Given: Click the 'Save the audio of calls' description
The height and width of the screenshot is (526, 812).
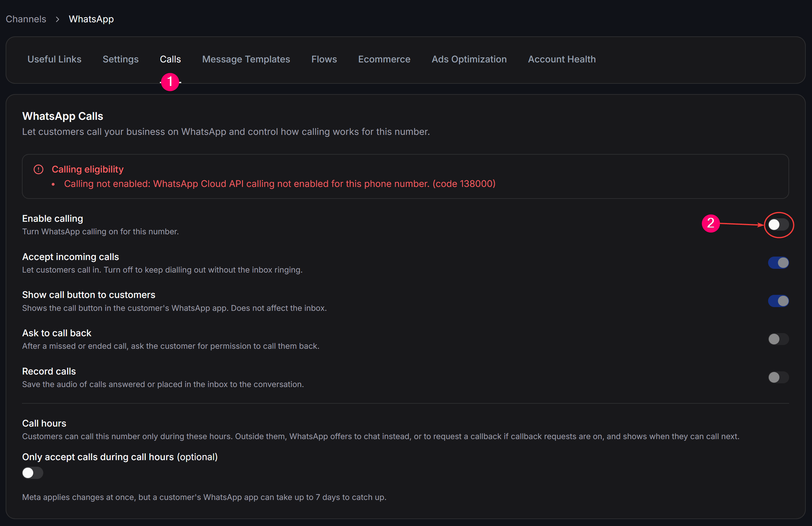Looking at the screenshot, I should 163,385.
